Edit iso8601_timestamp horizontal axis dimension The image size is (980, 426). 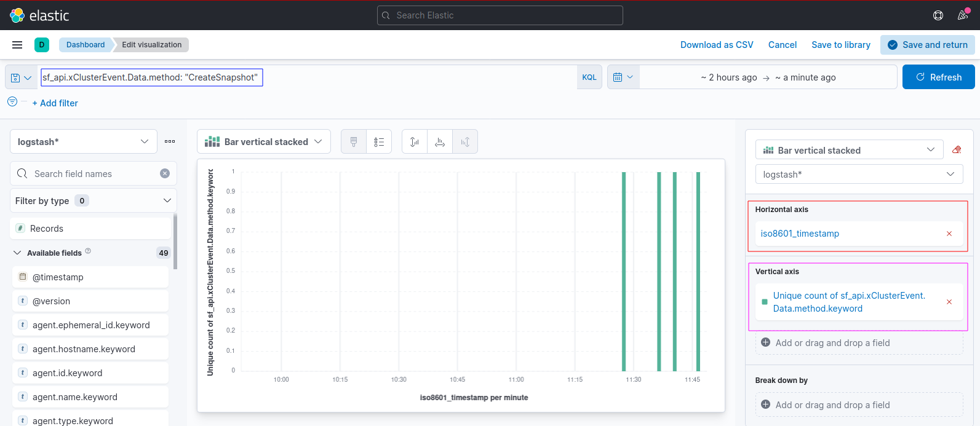[800, 234]
